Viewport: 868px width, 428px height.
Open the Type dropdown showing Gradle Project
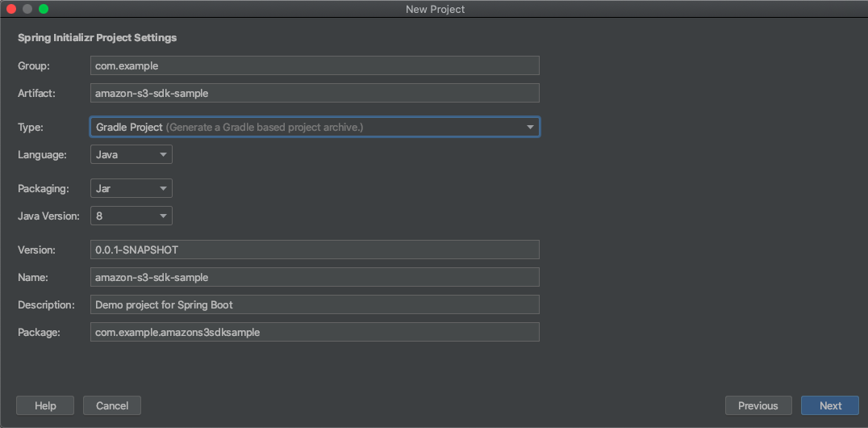click(315, 127)
